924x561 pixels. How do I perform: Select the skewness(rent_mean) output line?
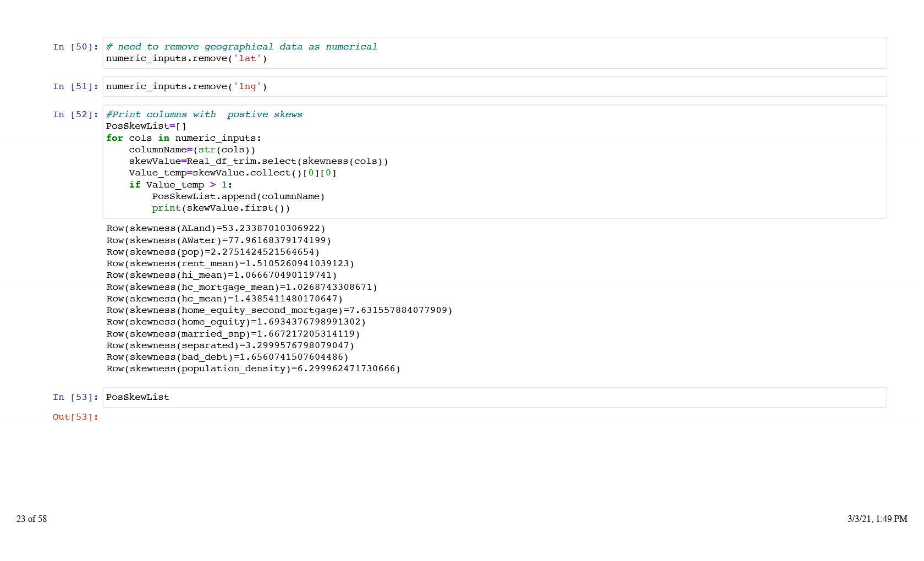pos(230,264)
